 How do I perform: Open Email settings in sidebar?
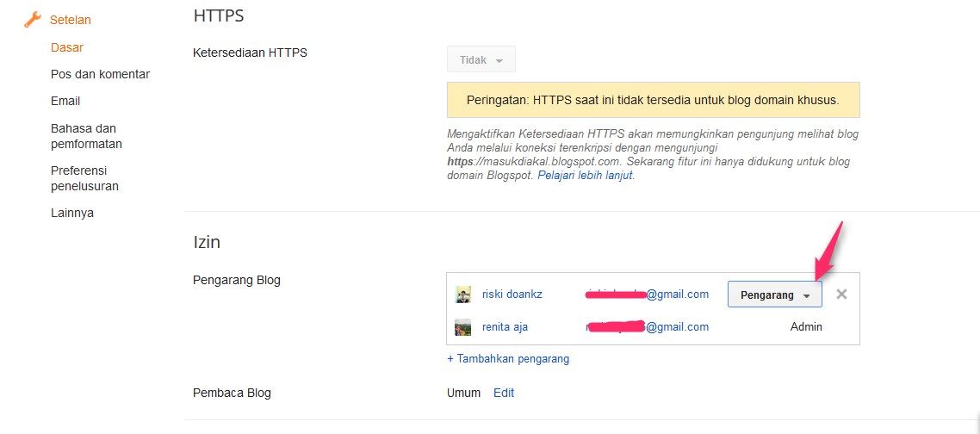[65, 101]
